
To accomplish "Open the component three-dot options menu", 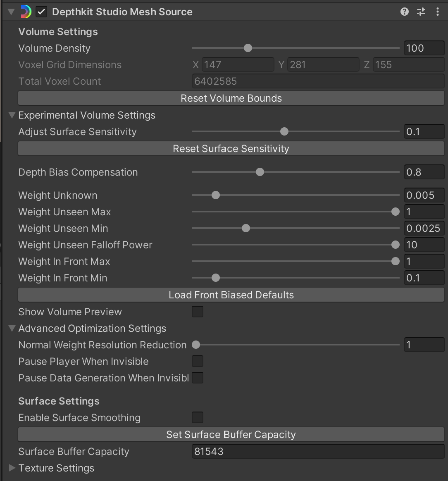I will point(438,12).
